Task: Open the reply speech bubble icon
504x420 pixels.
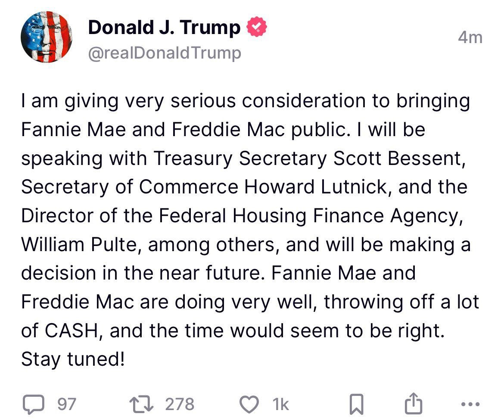Action: click(x=33, y=404)
